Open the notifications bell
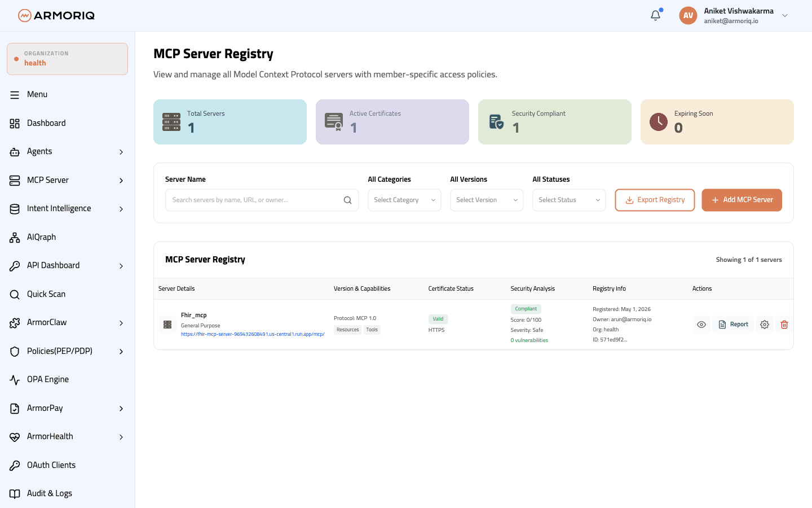The width and height of the screenshot is (812, 508). (x=655, y=16)
